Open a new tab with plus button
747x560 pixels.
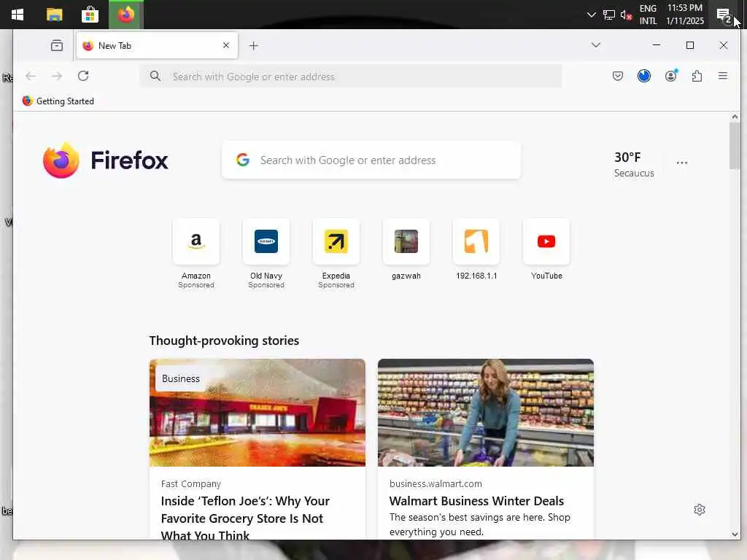[253, 45]
